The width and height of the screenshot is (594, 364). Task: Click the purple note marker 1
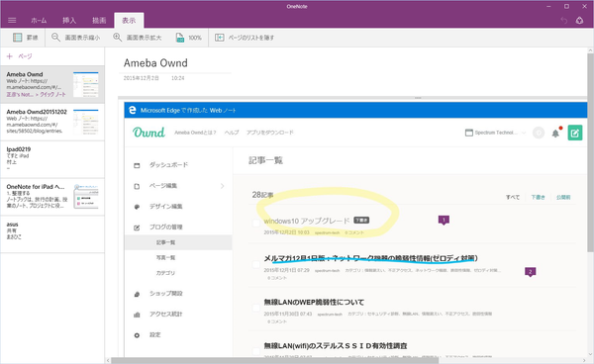[444, 220]
